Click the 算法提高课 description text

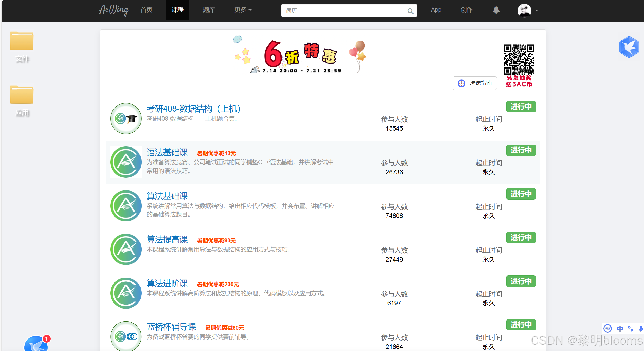(x=218, y=250)
